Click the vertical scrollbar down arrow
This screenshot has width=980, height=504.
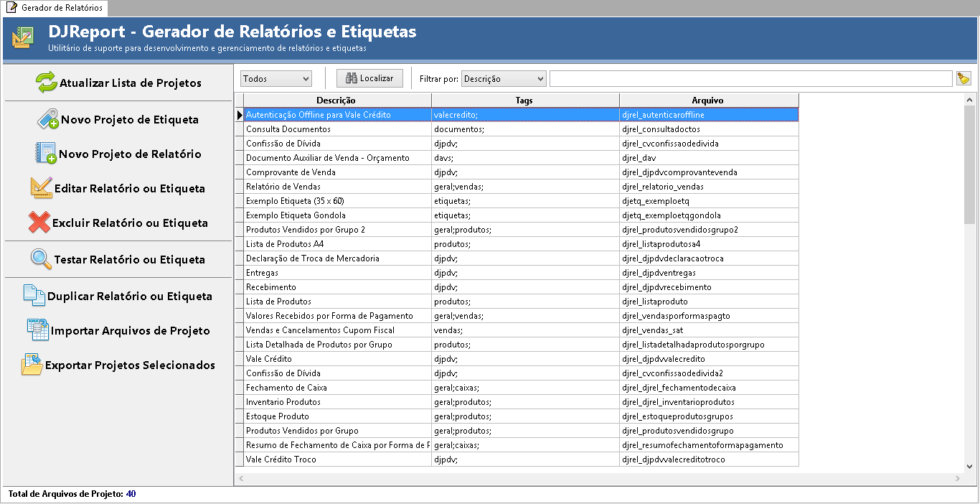(x=970, y=467)
